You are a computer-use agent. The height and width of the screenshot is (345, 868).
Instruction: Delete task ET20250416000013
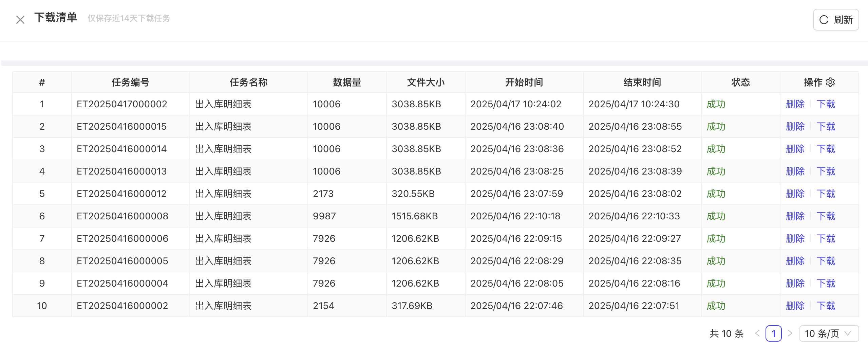pyautogui.click(x=795, y=171)
